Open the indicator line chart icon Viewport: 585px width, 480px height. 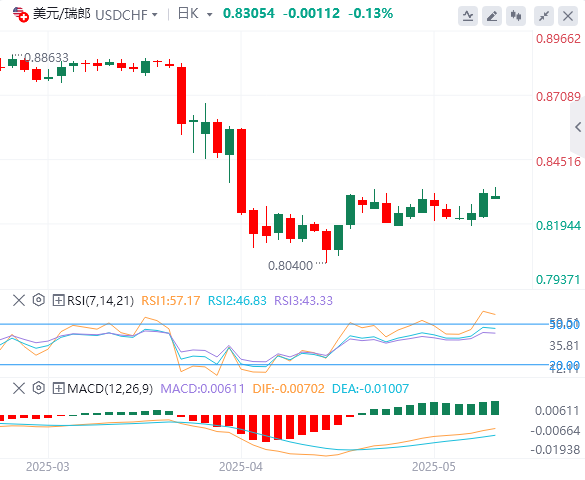point(468,16)
